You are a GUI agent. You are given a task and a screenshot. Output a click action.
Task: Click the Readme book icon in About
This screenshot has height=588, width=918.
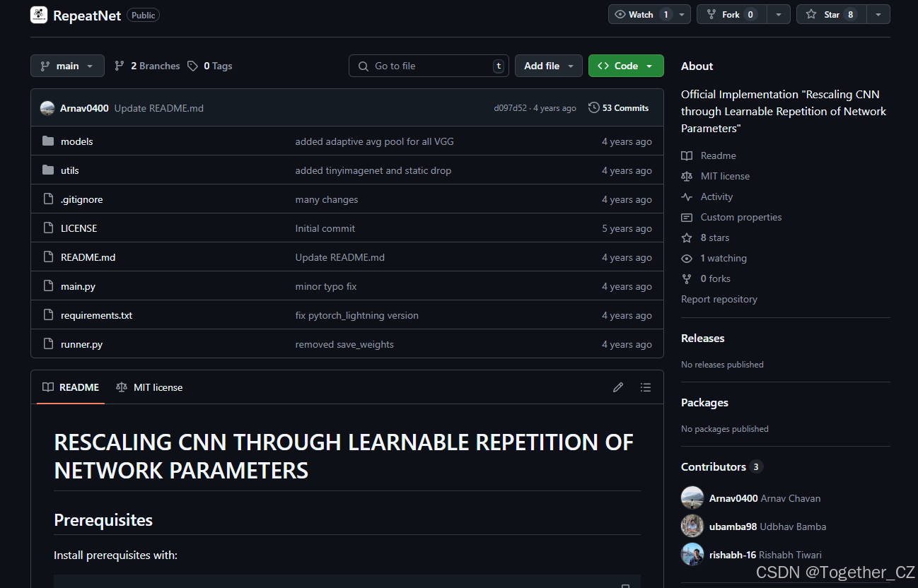coord(687,155)
